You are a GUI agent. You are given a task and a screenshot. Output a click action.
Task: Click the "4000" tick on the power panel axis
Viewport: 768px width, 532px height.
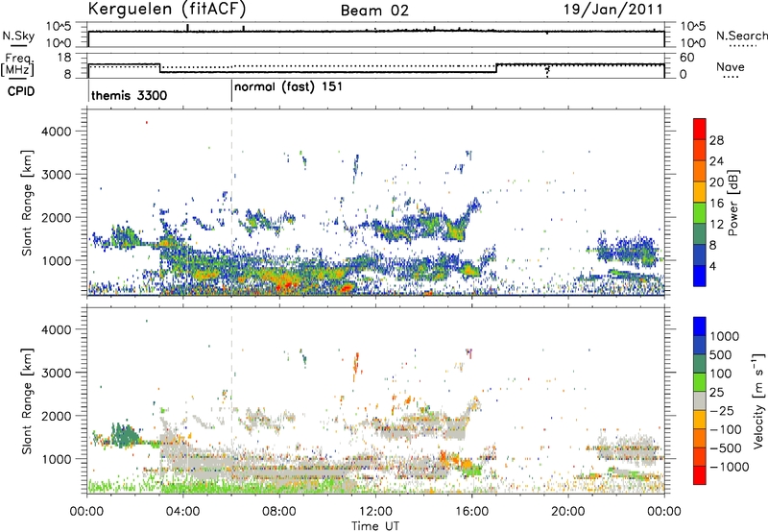coord(56,132)
